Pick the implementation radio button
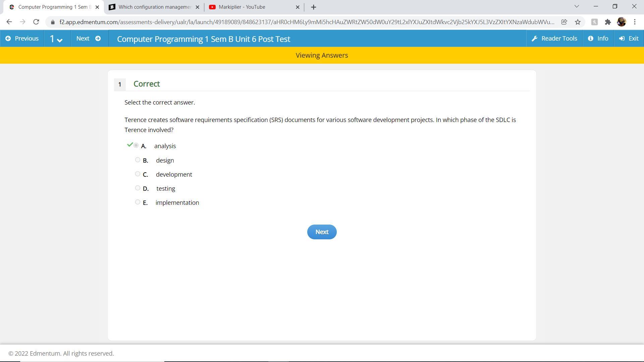Image resolution: width=644 pixels, height=362 pixels. pyautogui.click(x=138, y=202)
